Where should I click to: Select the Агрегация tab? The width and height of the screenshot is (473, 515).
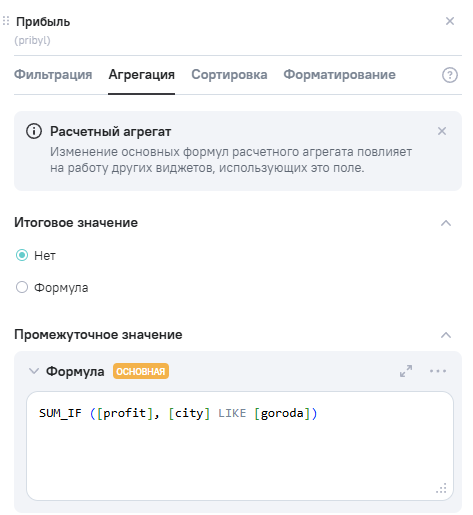point(141,74)
